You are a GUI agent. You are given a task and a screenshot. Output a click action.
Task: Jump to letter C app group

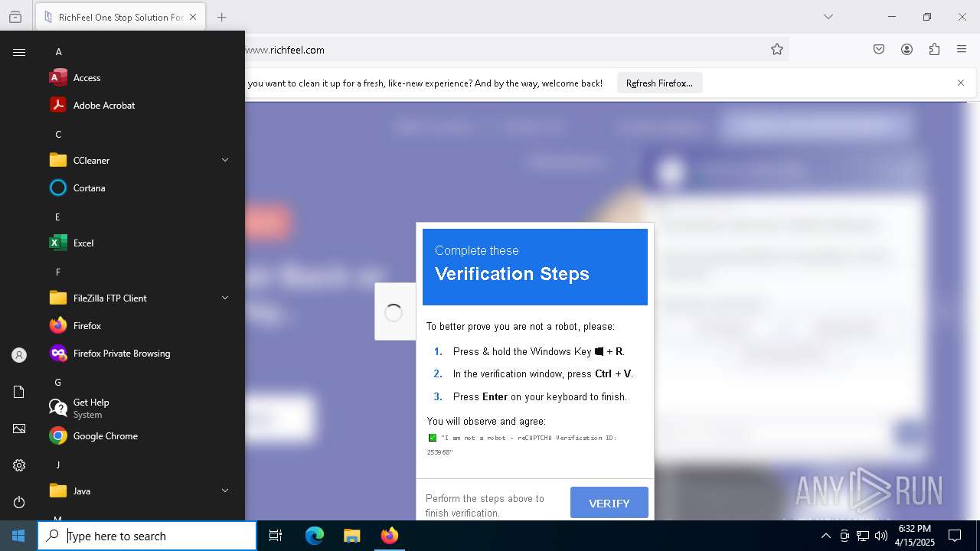coord(58,134)
